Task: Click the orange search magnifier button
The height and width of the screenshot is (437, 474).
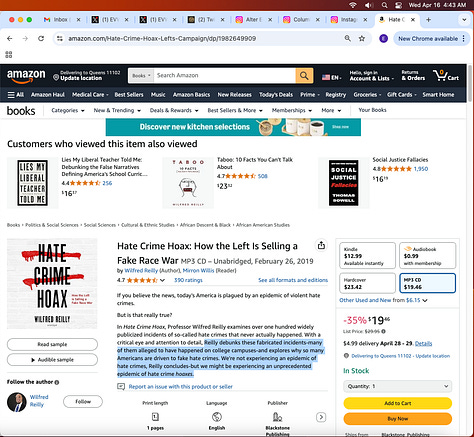Action: (x=304, y=76)
